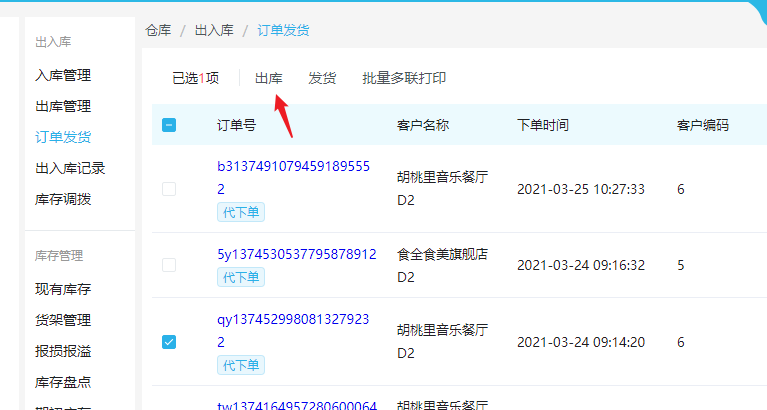The image size is (767, 410).
Task: Open 库存盘点 in the sidebar
Action: pyautogui.click(x=63, y=382)
